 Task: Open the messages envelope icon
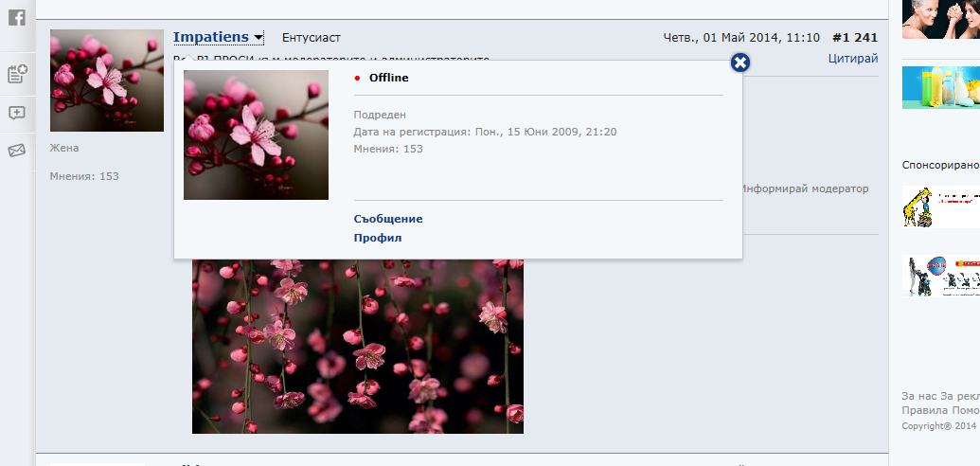point(16,151)
